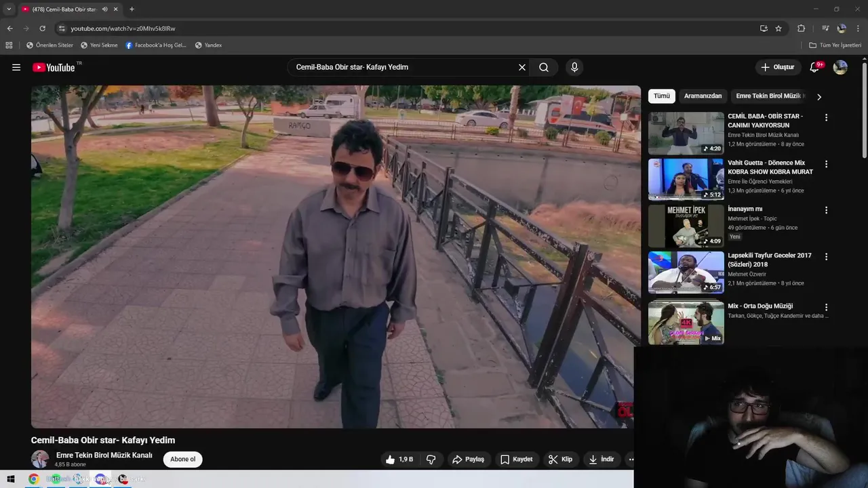Open the notifications bell
Image resolution: width=868 pixels, height=488 pixels.
pyautogui.click(x=816, y=67)
